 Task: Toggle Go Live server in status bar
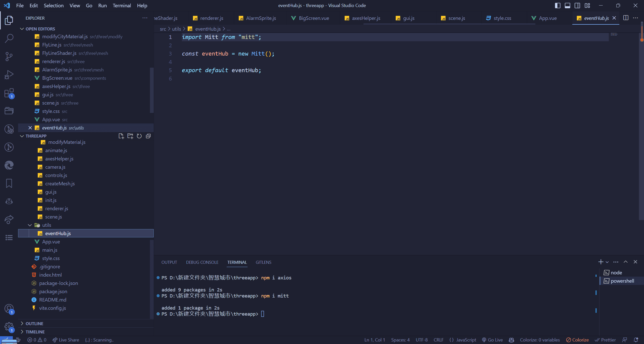point(492,340)
